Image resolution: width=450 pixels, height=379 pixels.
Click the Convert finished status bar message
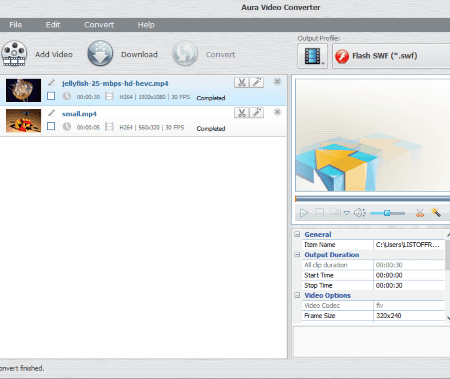[x=22, y=368]
